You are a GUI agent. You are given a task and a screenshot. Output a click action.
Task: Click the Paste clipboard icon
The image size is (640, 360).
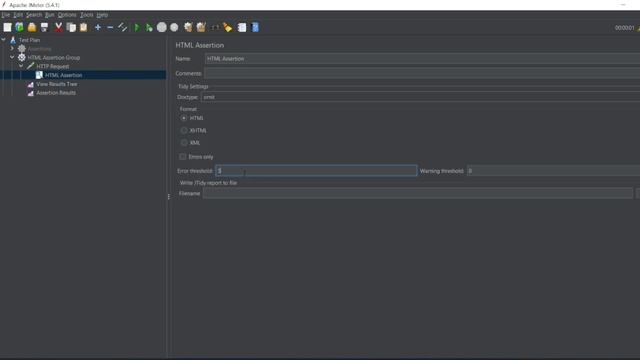pyautogui.click(x=84, y=27)
